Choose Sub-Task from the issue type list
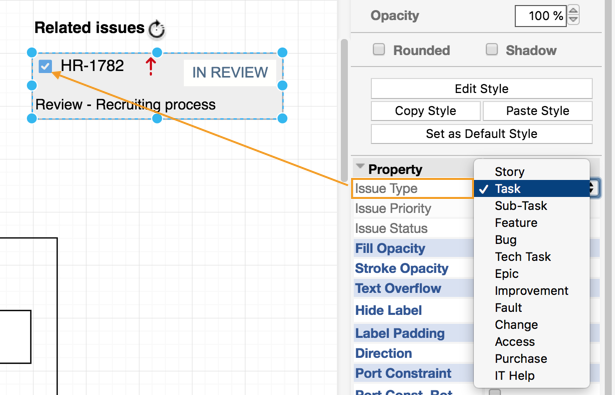 (532, 206)
